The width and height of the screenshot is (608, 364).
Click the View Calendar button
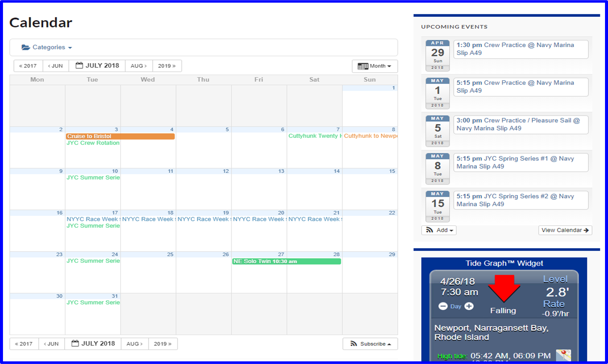pos(565,230)
